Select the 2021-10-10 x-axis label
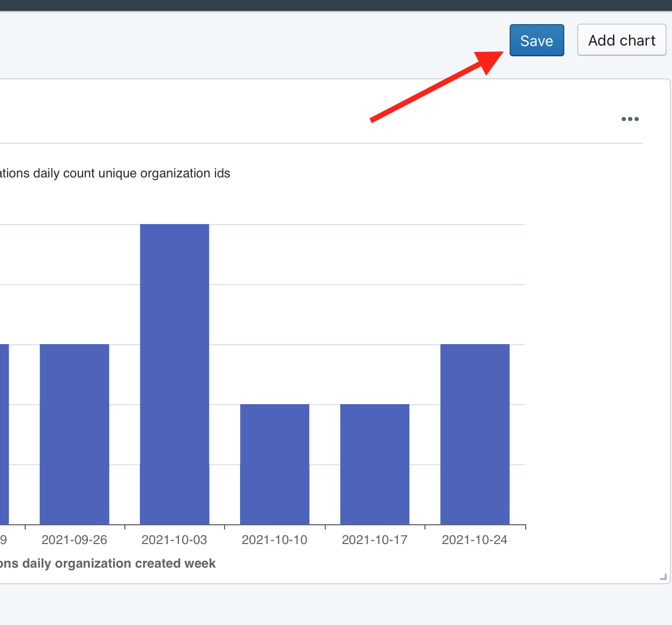The width and height of the screenshot is (672, 625). 274,540
